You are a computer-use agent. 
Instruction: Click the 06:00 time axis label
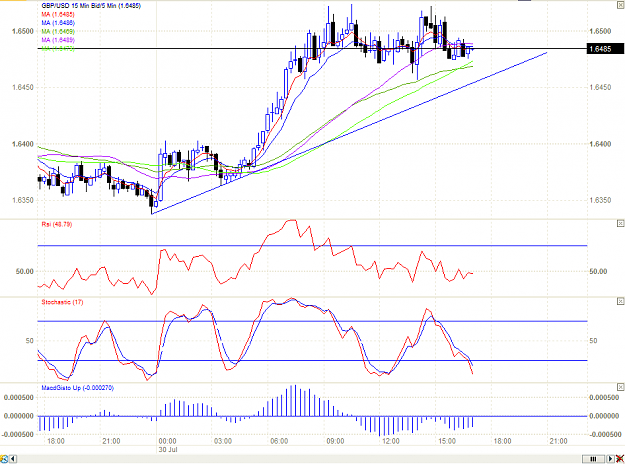(x=279, y=441)
